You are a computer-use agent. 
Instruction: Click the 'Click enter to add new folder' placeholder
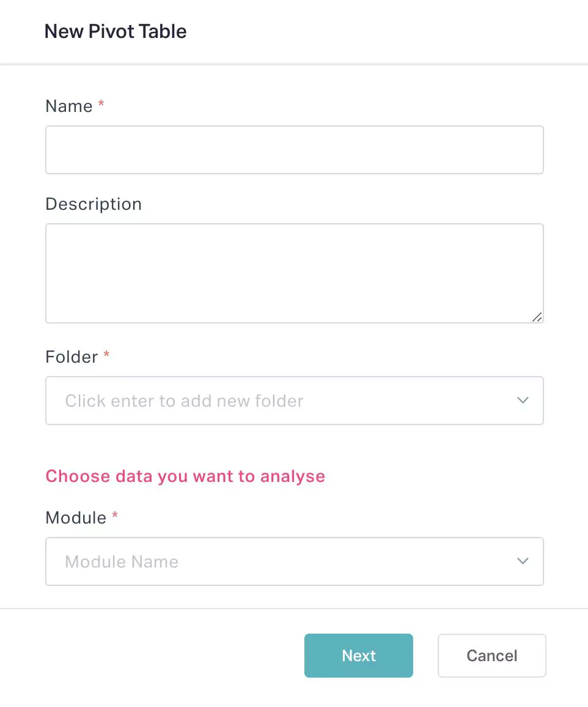(x=184, y=401)
